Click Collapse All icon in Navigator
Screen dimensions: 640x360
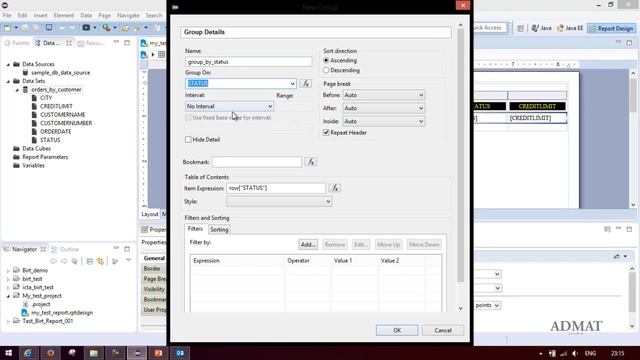pyautogui.click(x=90, y=261)
